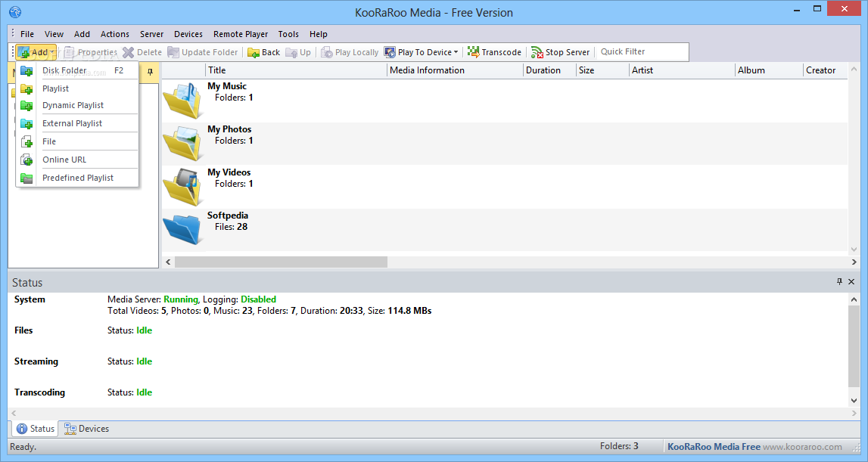Choose Online URL from the Add menu

coord(77,160)
